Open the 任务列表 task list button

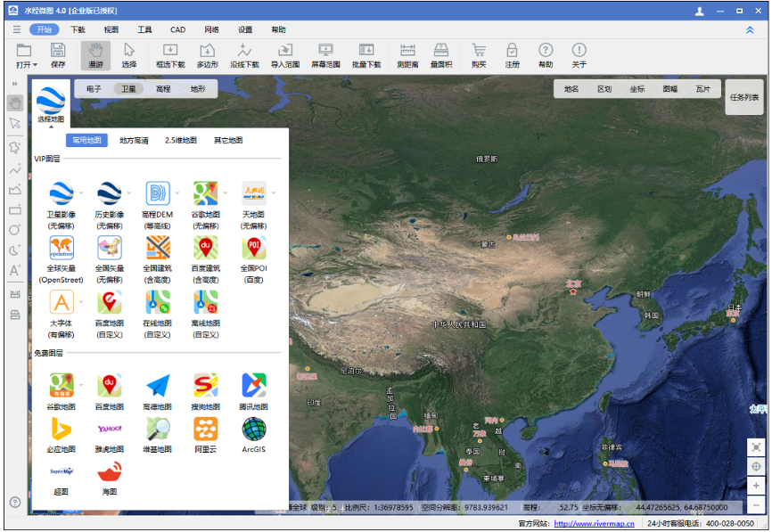(x=744, y=97)
